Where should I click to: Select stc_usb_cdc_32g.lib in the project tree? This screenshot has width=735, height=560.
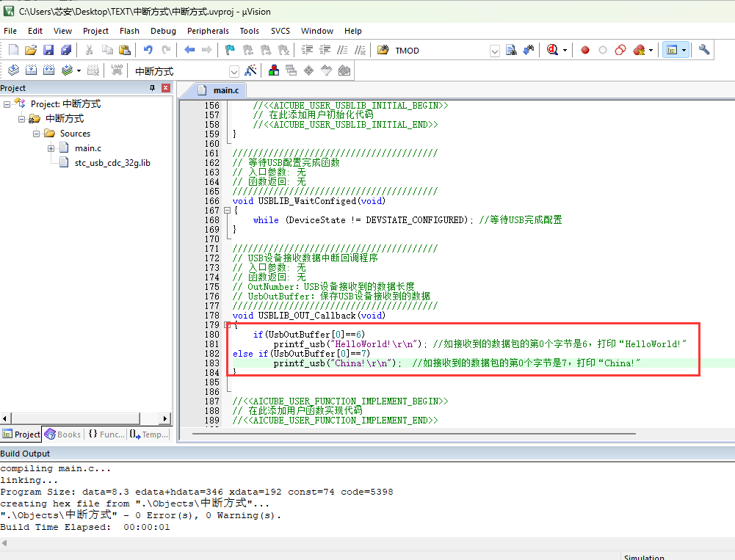(x=112, y=163)
